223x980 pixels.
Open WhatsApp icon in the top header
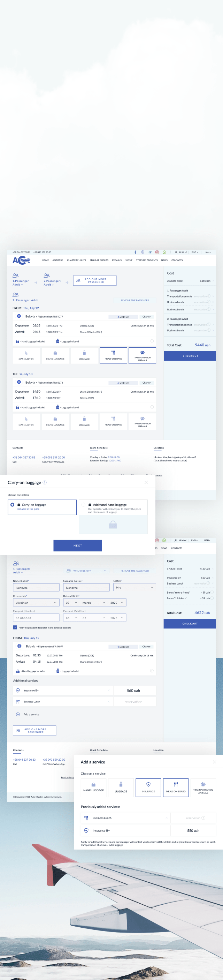click(x=164, y=252)
